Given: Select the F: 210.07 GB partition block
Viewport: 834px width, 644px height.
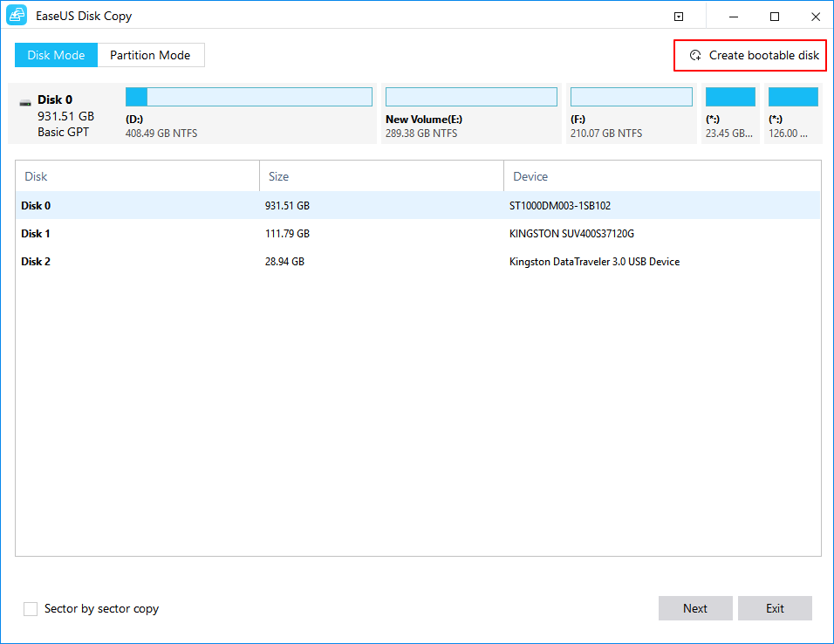Looking at the screenshot, I should point(632,113).
